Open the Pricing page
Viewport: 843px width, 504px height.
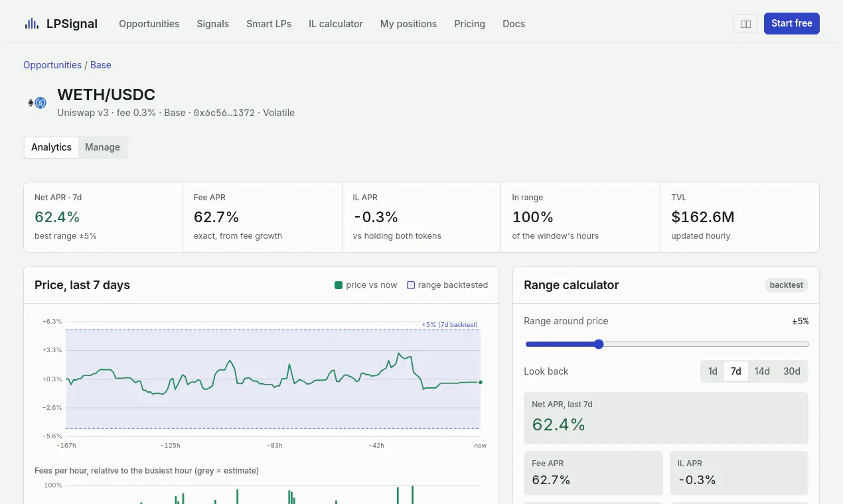click(470, 24)
